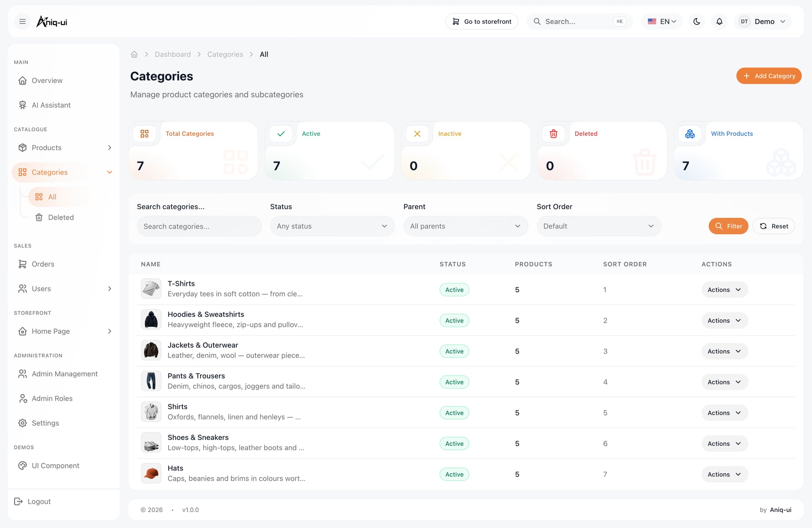Click the Dashboard breadcrumb link
The width and height of the screenshot is (812, 528).
173,55
